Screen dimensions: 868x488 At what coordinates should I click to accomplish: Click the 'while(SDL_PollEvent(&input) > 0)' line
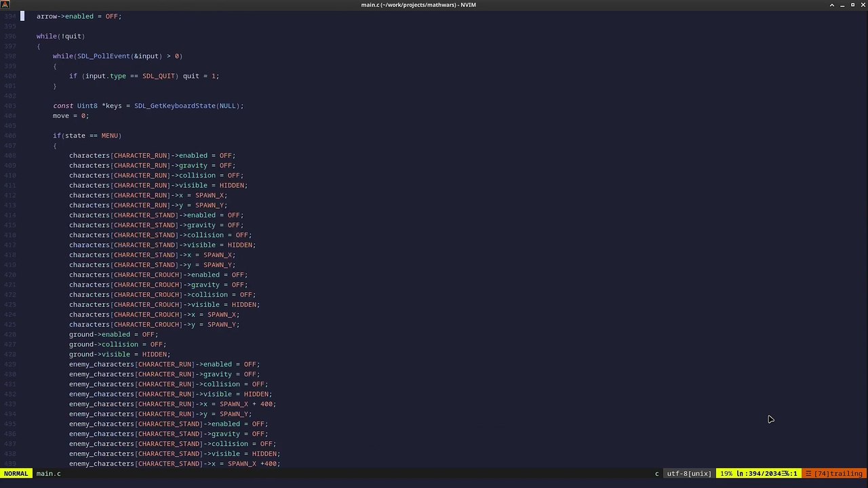(117, 56)
